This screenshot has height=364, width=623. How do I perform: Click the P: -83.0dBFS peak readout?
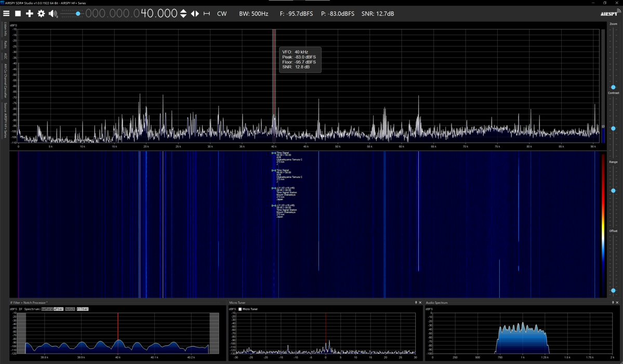[x=338, y=14]
